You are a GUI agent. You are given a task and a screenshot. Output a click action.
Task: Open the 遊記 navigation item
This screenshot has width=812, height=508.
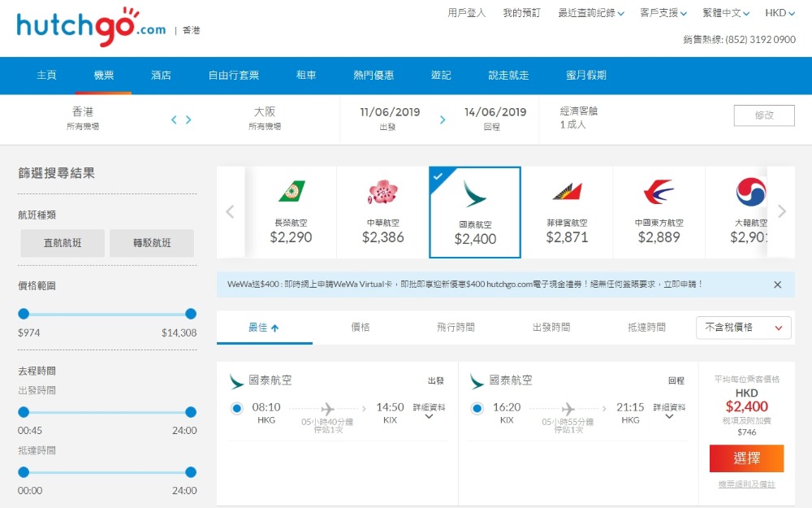tap(441, 75)
